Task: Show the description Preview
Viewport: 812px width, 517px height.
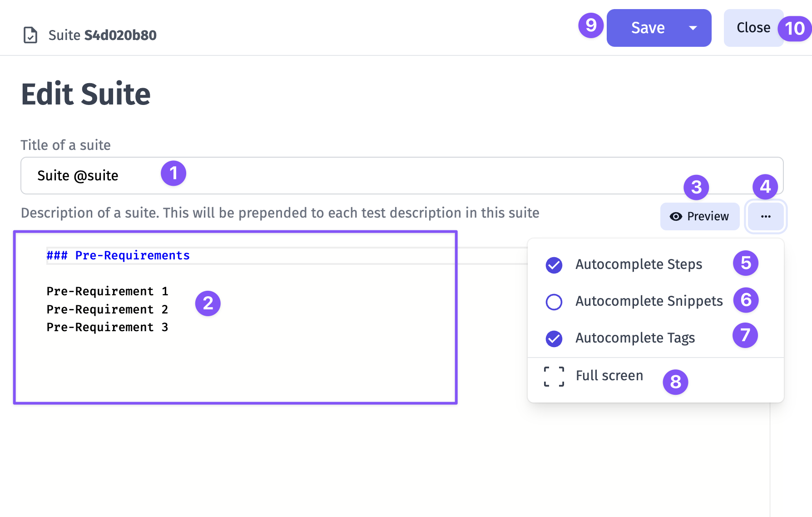Action: [700, 216]
